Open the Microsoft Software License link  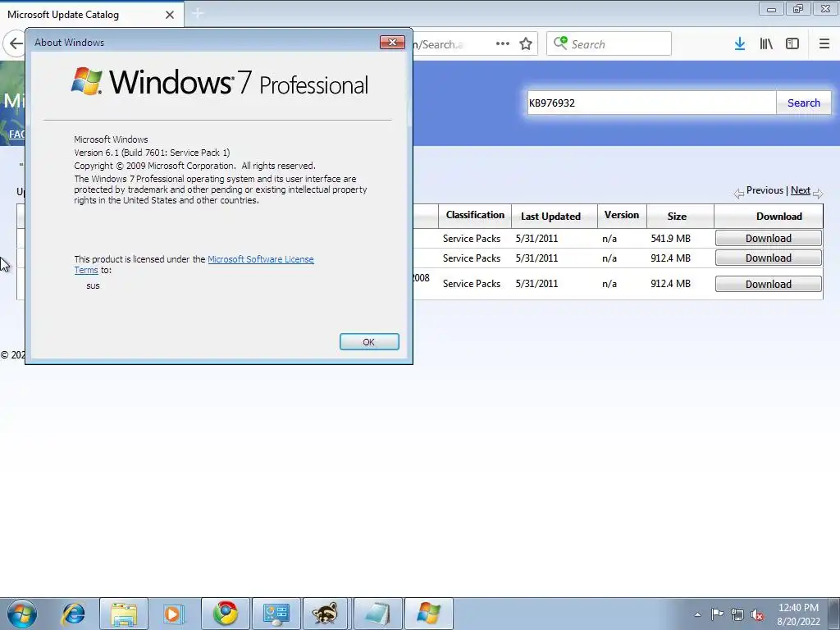[x=261, y=259]
